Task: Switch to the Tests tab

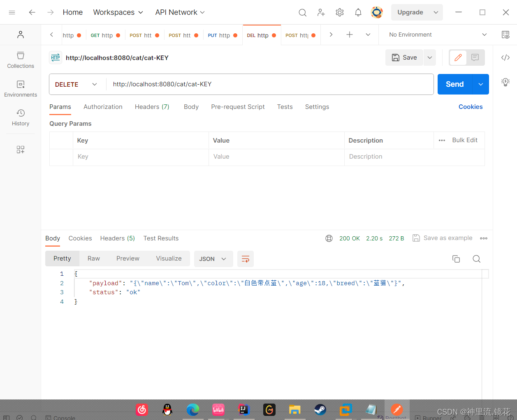Action: click(x=285, y=107)
